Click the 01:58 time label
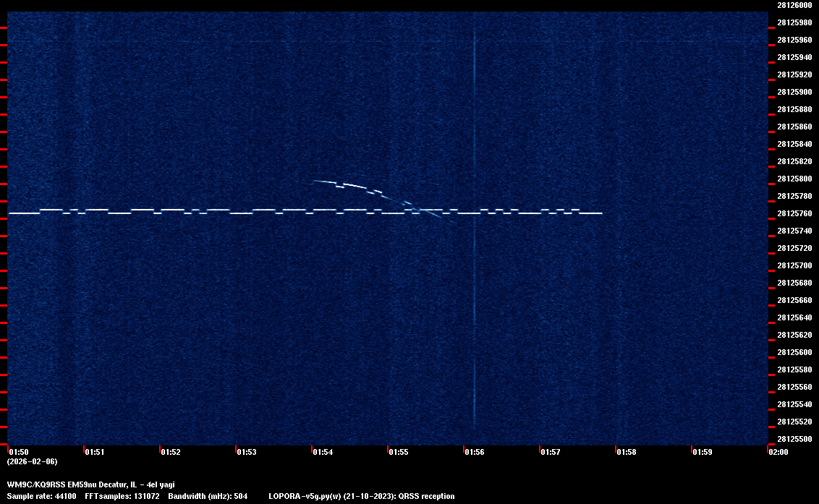Screen dimensions: 819x504 [x=626, y=452]
